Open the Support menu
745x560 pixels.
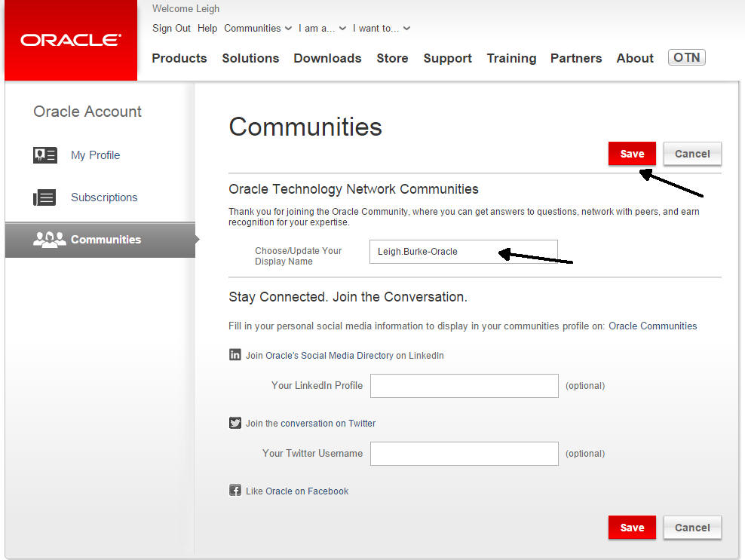[448, 58]
